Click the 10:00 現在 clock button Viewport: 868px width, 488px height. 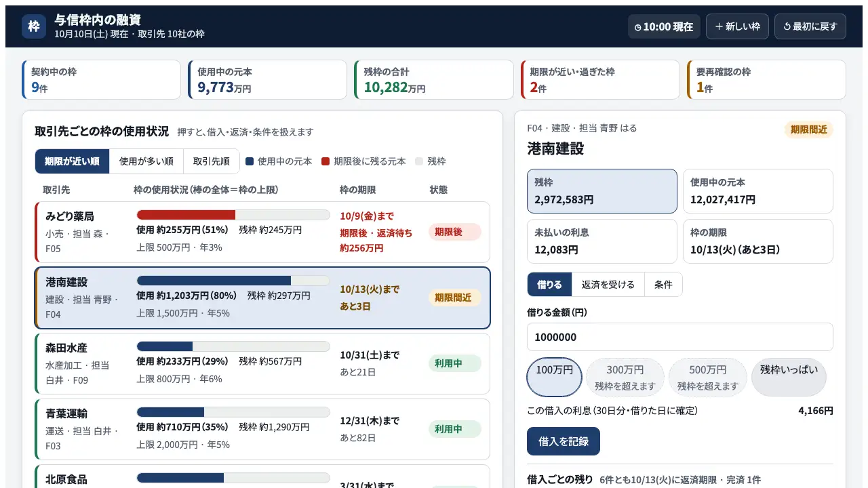pyautogui.click(x=664, y=26)
